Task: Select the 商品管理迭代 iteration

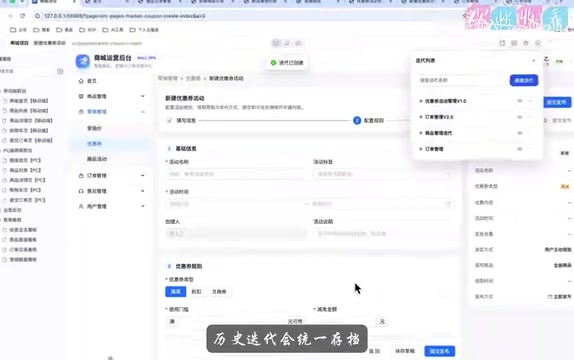Action: 438,133
